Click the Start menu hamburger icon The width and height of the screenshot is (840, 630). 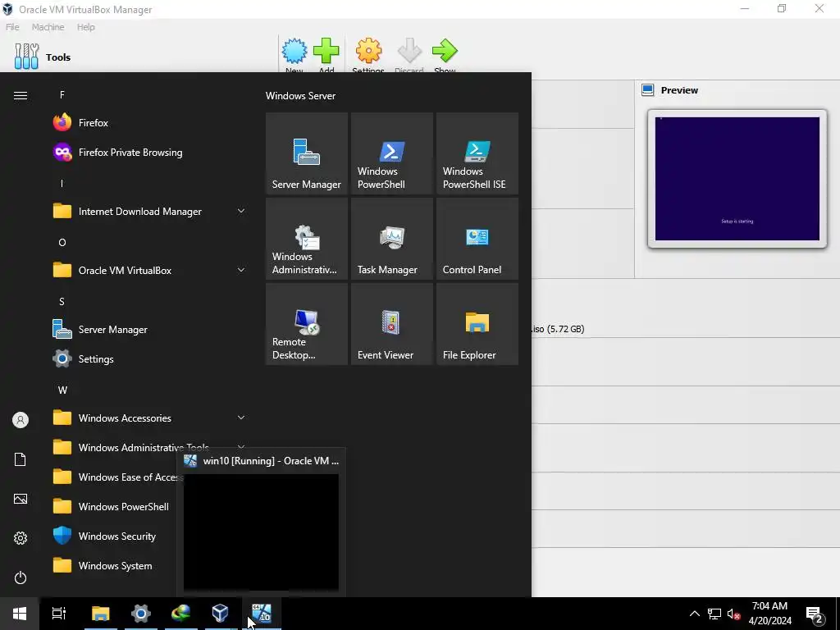(21, 95)
